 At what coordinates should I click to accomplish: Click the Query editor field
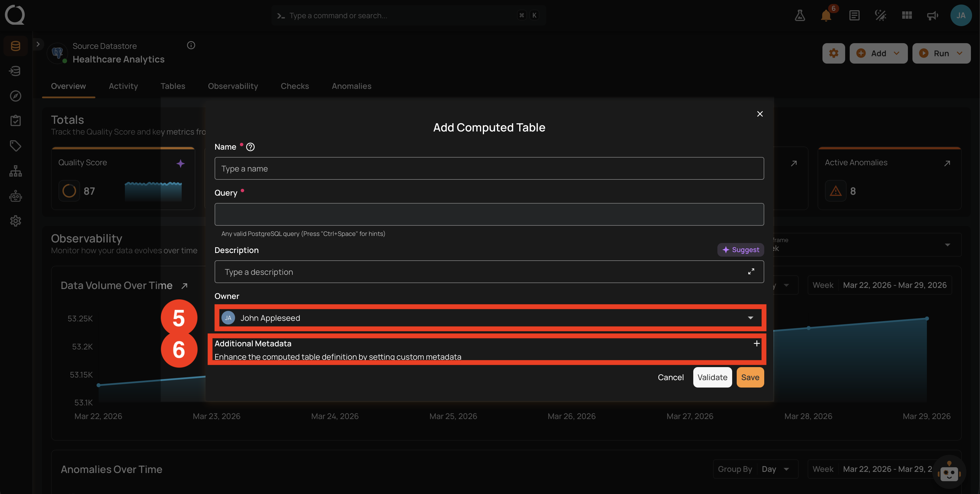(x=489, y=214)
